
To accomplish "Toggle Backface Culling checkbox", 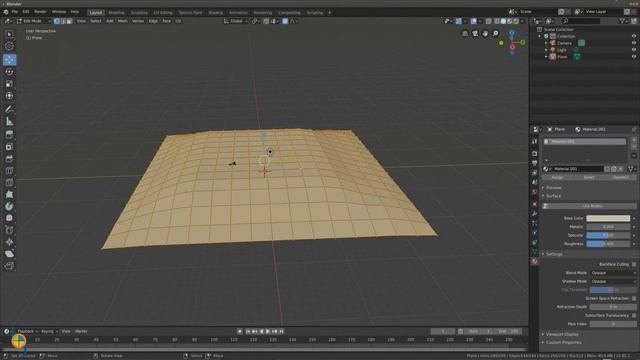I will (633, 264).
